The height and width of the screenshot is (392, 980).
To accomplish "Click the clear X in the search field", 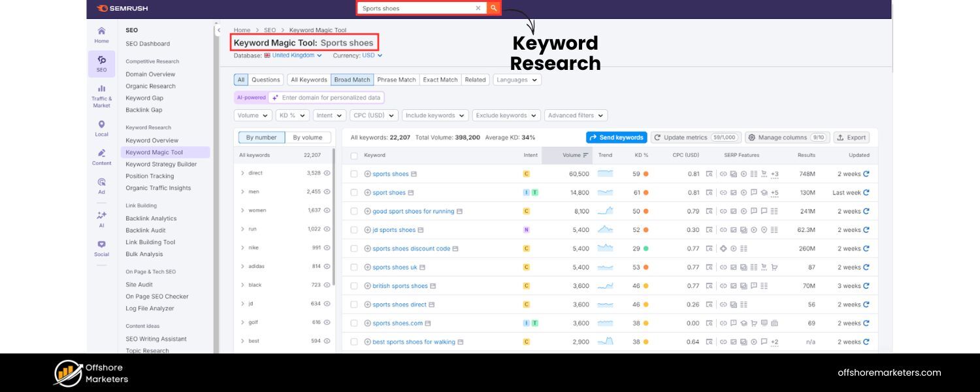I will click(478, 8).
